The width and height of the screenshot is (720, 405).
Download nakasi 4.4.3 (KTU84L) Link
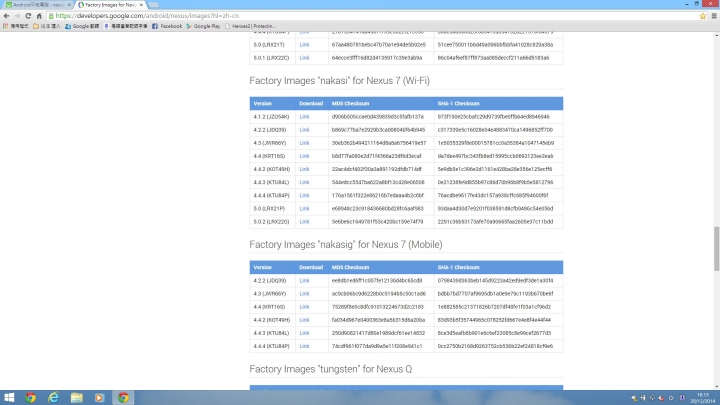tap(304, 182)
